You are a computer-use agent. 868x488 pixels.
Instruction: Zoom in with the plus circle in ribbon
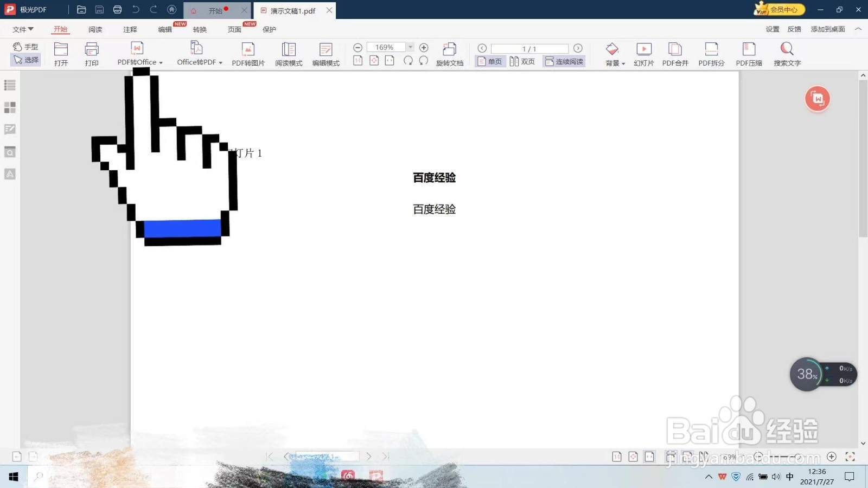click(x=424, y=48)
